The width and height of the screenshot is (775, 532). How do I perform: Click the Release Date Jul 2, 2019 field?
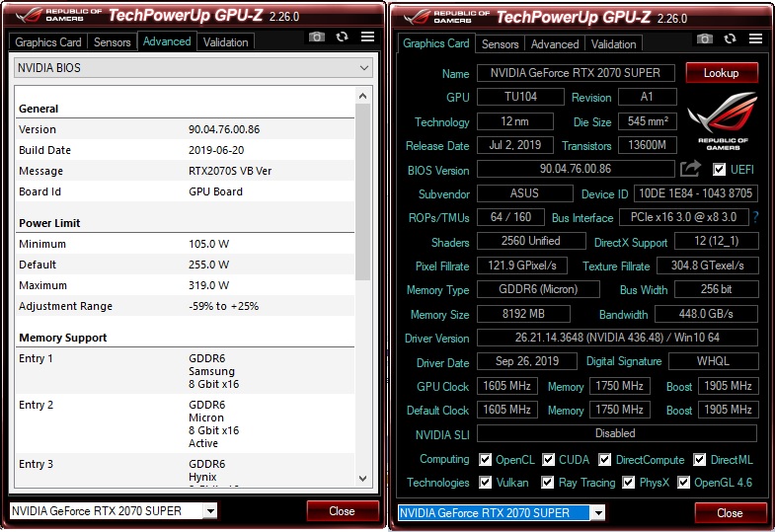coord(515,145)
